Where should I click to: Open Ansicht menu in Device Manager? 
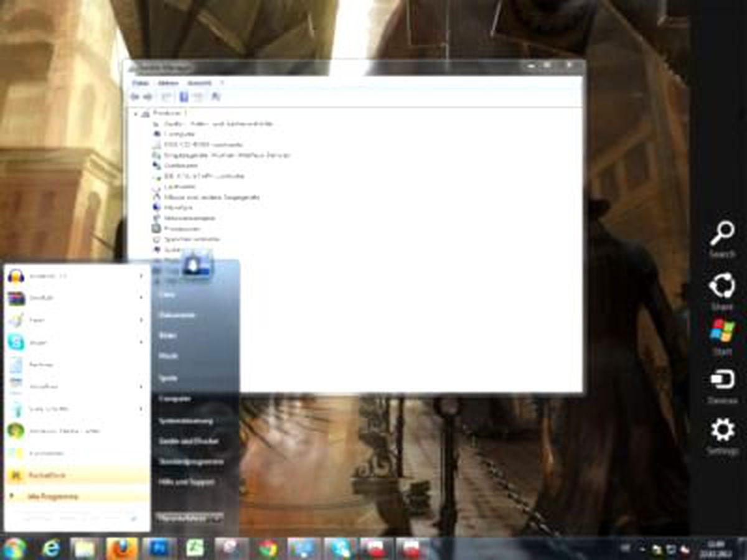tap(200, 83)
